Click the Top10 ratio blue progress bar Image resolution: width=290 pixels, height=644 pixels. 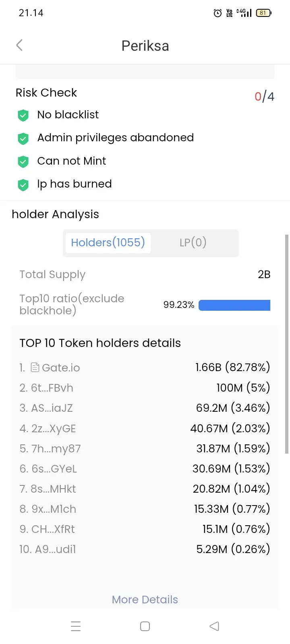(x=234, y=305)
